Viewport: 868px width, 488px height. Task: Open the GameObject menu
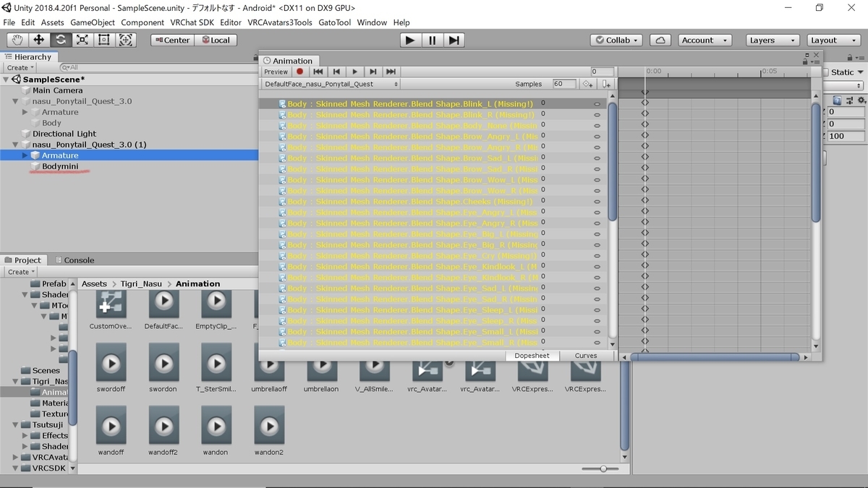(93, 22)
